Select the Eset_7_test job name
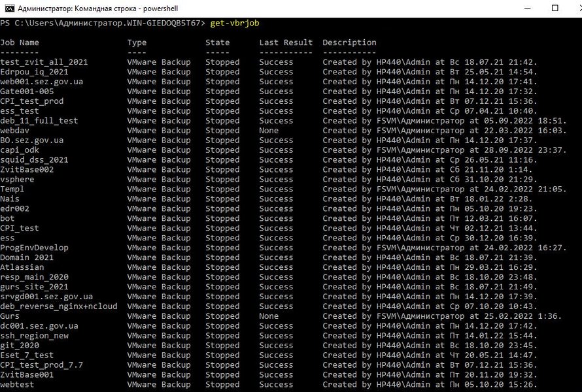The height and width of the screenshot is (392, 582). [27, 355]
